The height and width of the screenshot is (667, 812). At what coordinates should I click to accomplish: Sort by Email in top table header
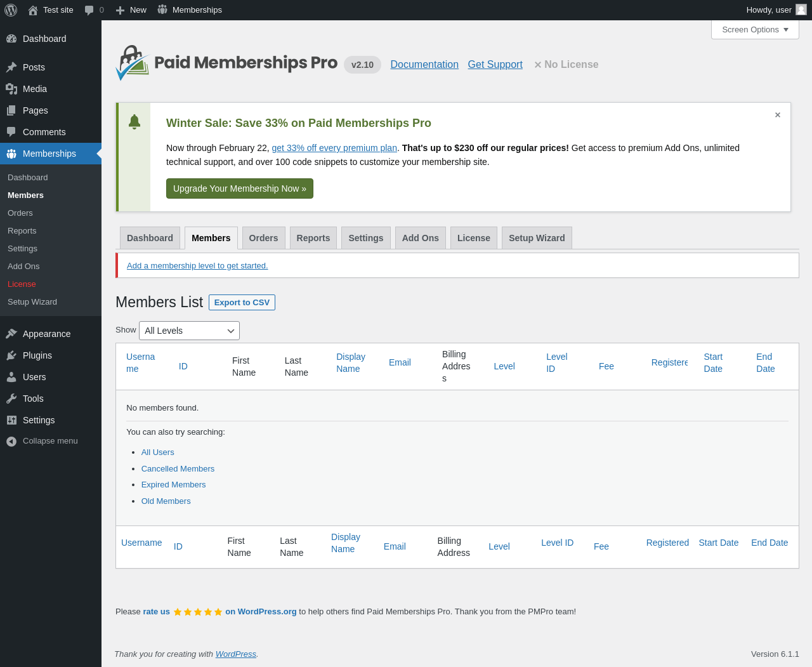click(x=400, y=362)
